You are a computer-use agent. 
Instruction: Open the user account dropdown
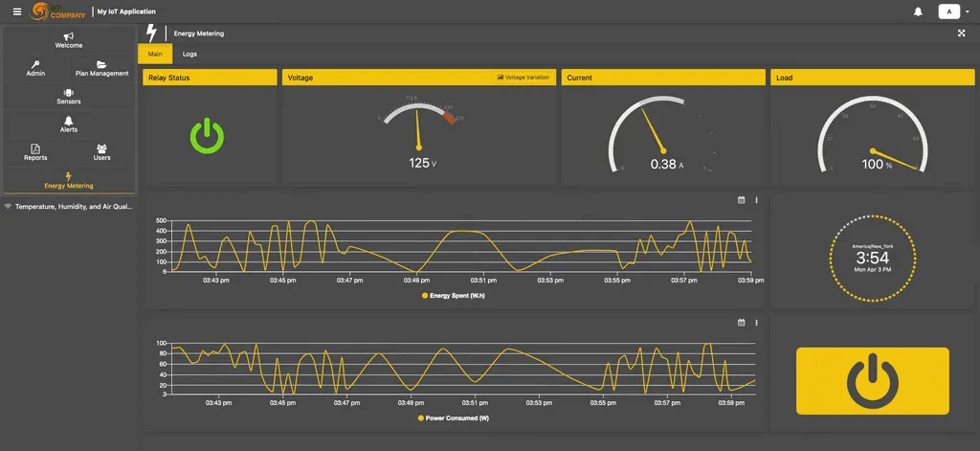click(953, 11)
